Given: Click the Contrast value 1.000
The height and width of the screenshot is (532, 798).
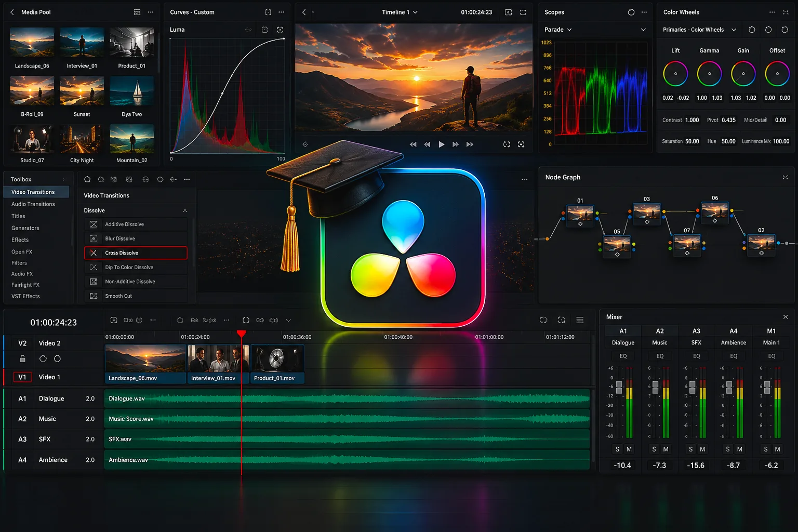Looking at the screenshot, I should pyautogui.click(x=692, y=120).
